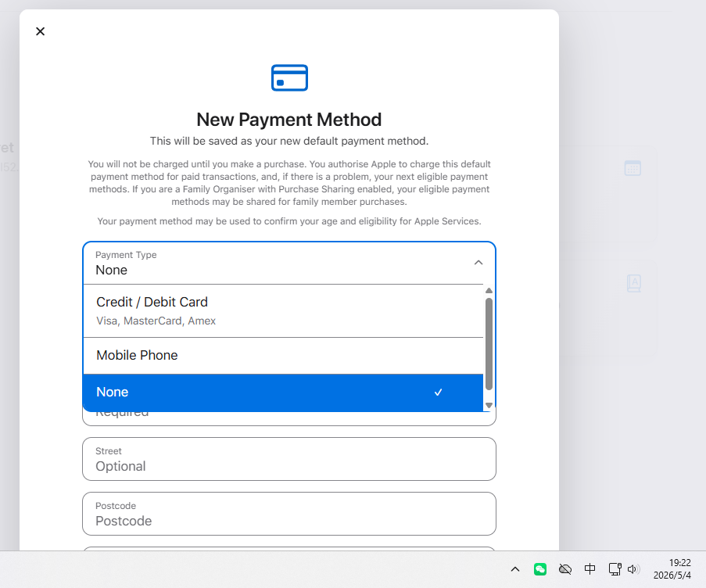Collapse the Payment Type dropdown chevron

[478, 263]
